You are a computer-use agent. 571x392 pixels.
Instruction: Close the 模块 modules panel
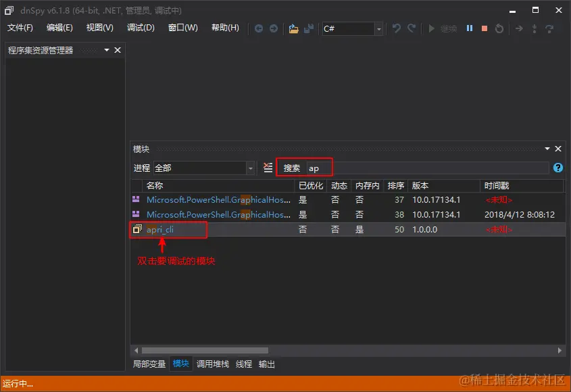click(x=558, y=149)
